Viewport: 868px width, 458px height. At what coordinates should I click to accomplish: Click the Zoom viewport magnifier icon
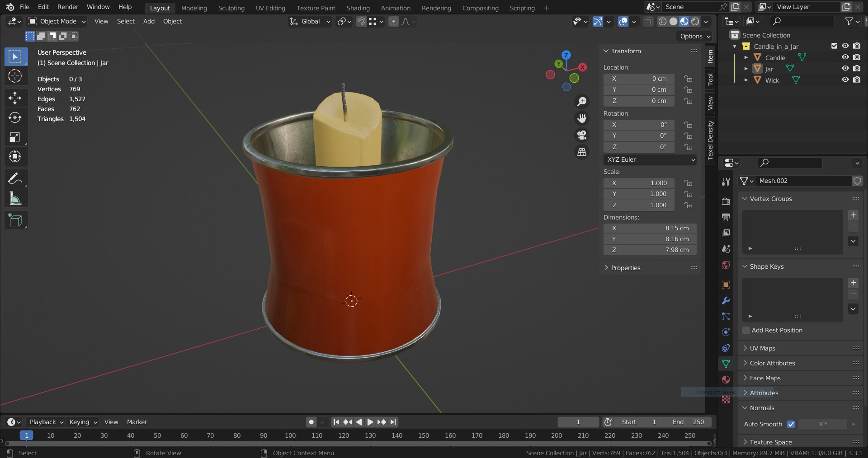(x=582, y=101)
